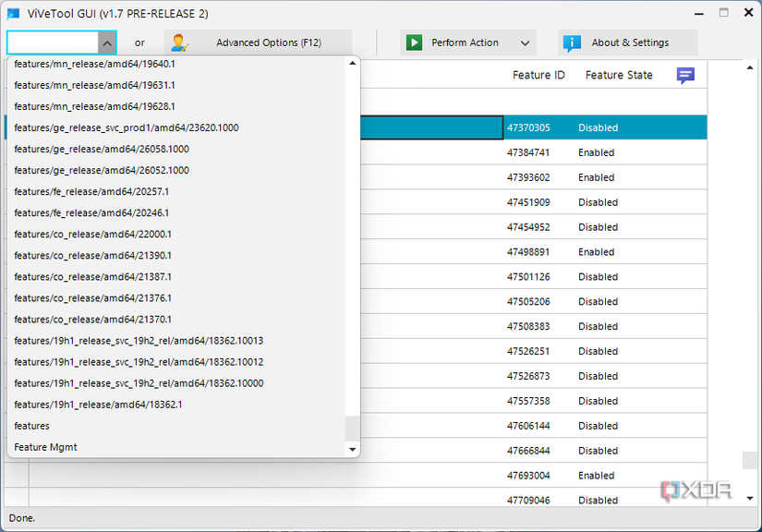Click the scroll-up arrow of the build list
Viewport: 762px width, 532px height.
pyautogui.click(x=351, y=63)
